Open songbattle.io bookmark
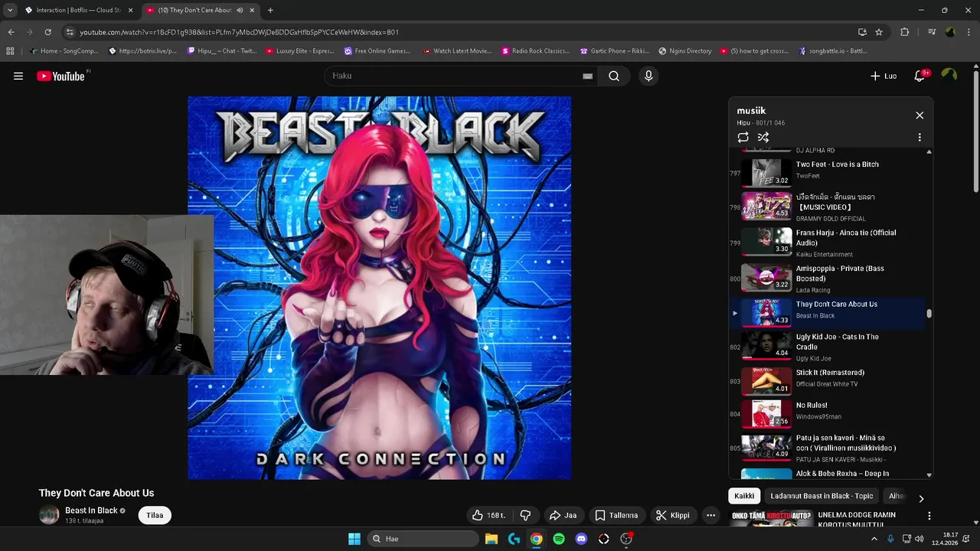The width and height of the screenshot is (980, 551). [x=833, y=51]
